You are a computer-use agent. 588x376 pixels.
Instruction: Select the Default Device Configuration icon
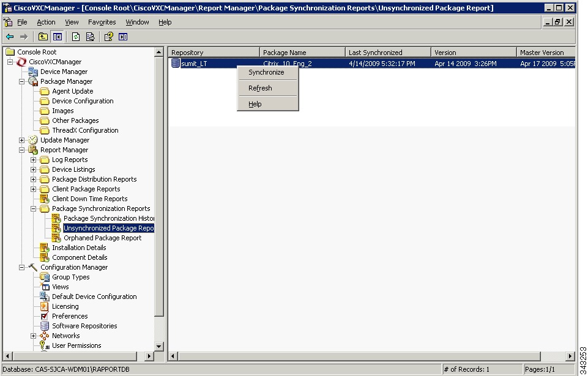click(x=45, y=297)
